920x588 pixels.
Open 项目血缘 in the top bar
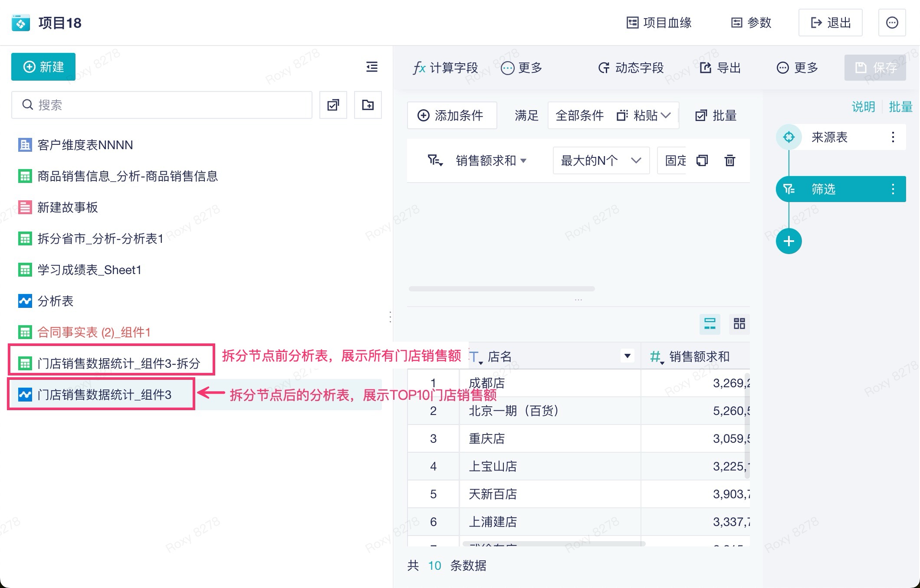pyautogui.click(x=659, y=23)
